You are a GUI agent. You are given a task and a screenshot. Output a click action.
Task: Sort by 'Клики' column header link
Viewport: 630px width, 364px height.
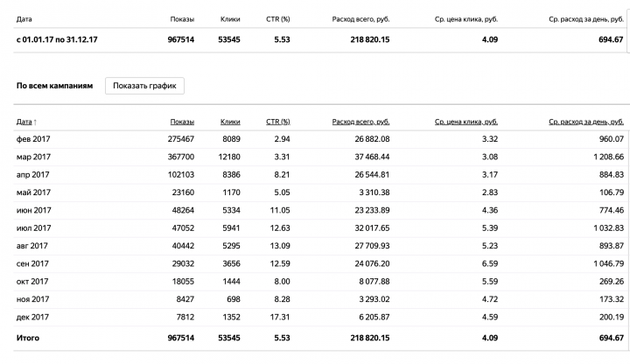pyautogui.click(x=230, y=122)
